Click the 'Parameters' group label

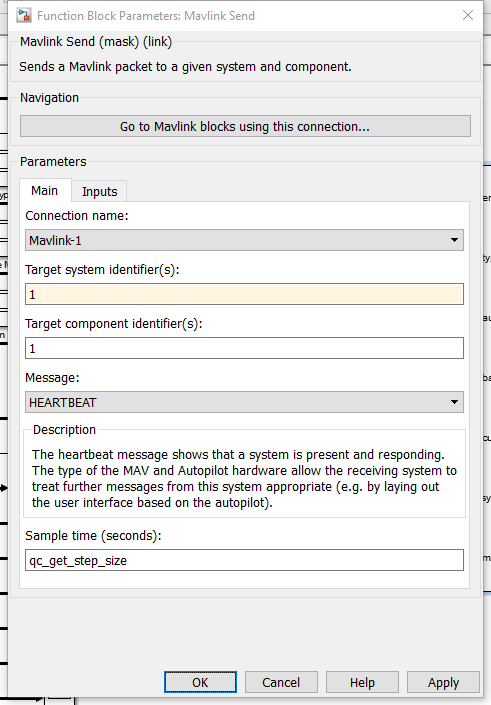click(x=53, y=162)
